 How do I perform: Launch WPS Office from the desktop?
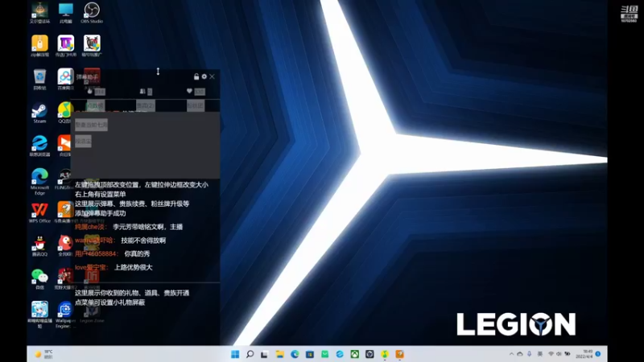[39, 212]
